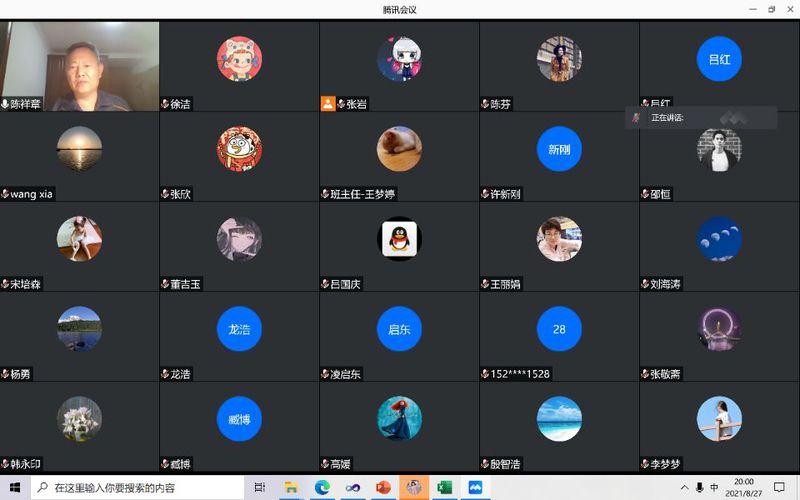Image resolution: width=800 pixels, height=500 pixels.
Task: Open the Windows Start menu
Action: pyautogui.click(x=15, y=487)
